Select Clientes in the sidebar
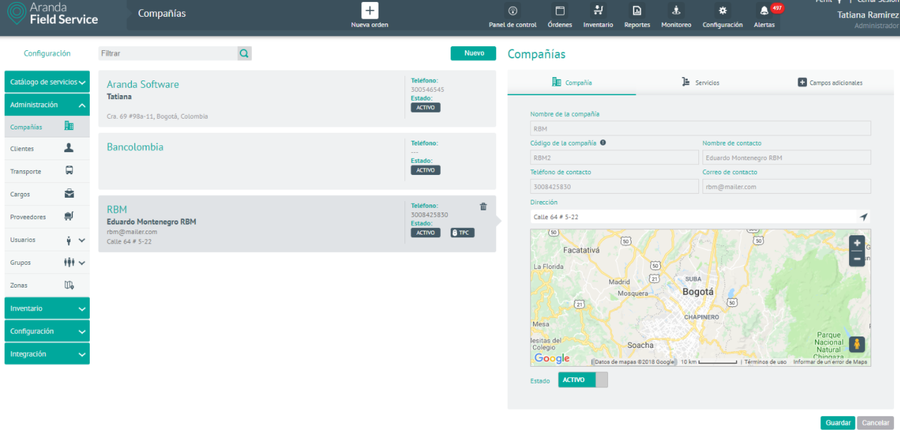This screenshot has height=433, width=900. coord(47,149)
